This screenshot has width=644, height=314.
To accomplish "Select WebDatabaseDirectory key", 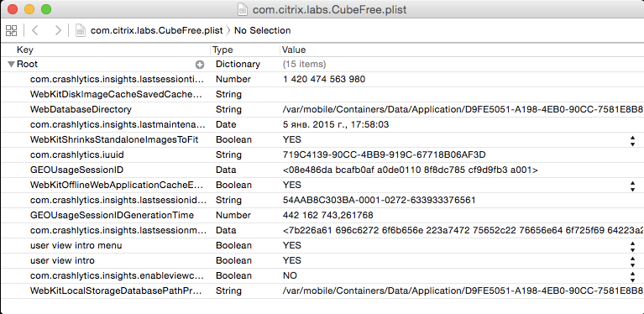I will [81, 110].
